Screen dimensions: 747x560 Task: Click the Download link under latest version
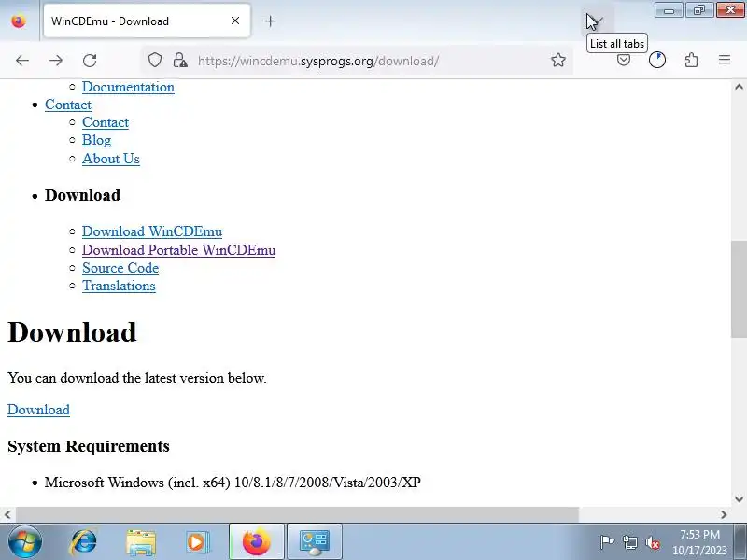click(38, 410)
